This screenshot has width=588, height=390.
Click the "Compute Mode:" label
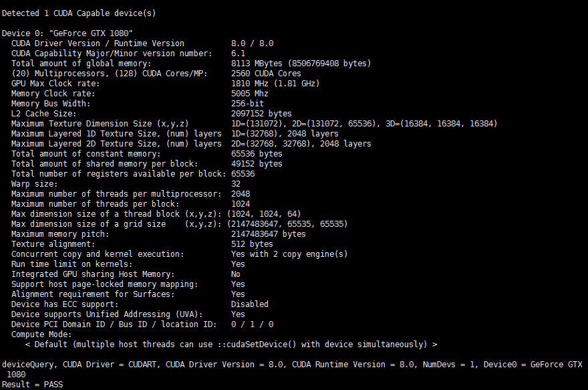pyautogui.click(x=41, y=334)
